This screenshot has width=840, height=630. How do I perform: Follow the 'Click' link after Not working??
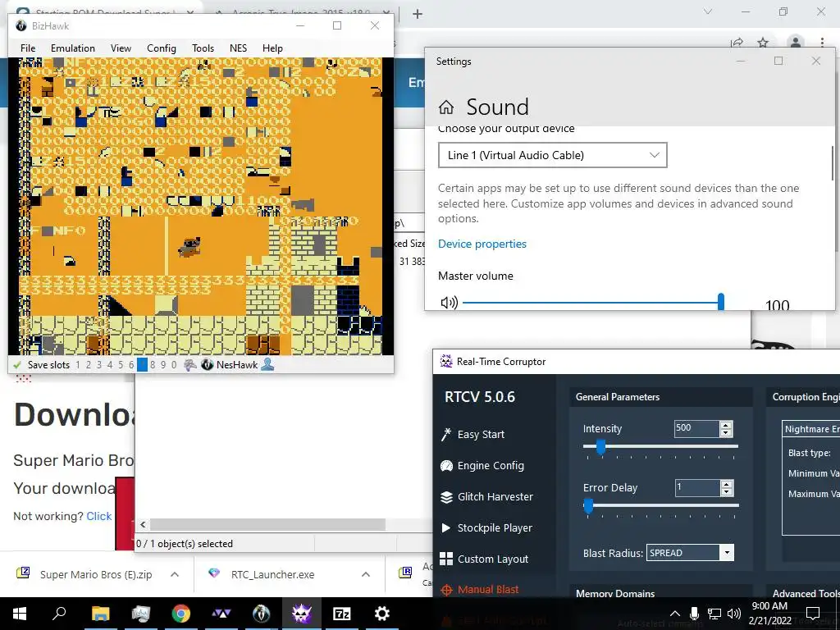(x=99, y=516)
